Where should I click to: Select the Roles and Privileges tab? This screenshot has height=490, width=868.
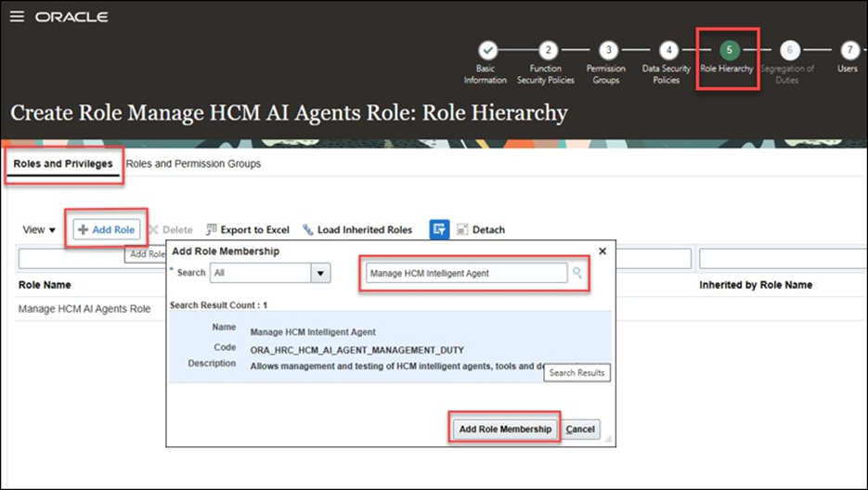63,164
